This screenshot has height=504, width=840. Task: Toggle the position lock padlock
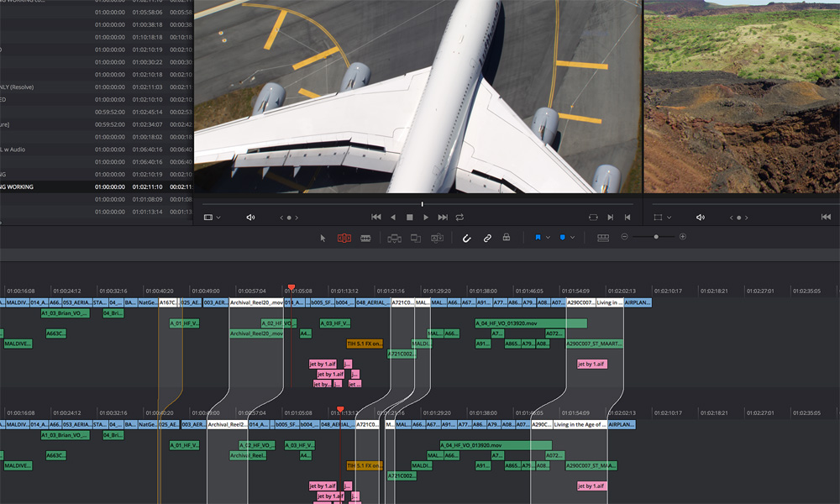coord(507,239)
